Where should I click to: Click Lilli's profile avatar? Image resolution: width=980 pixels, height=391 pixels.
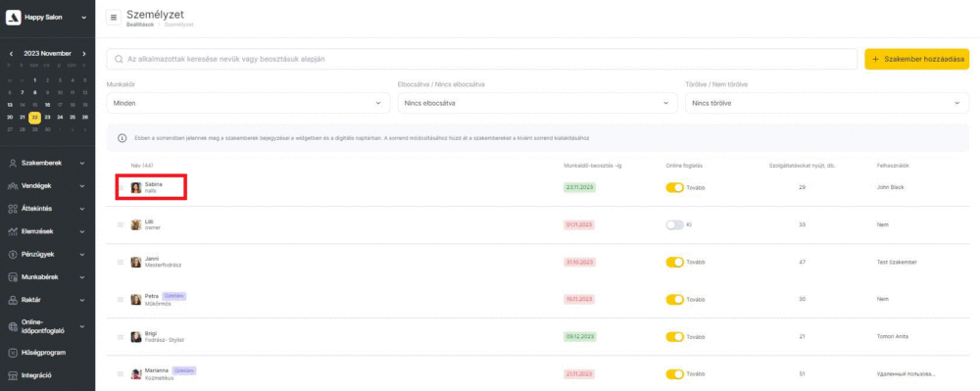point(135,224)
